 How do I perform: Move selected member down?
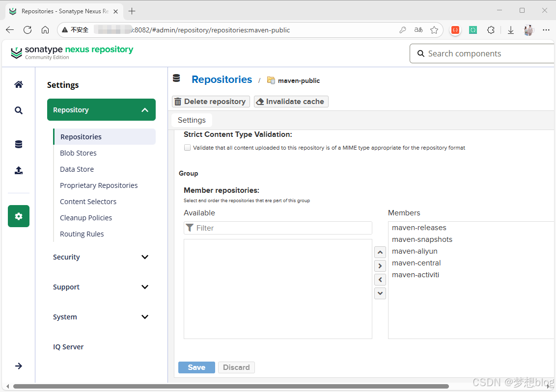(380, 293)
